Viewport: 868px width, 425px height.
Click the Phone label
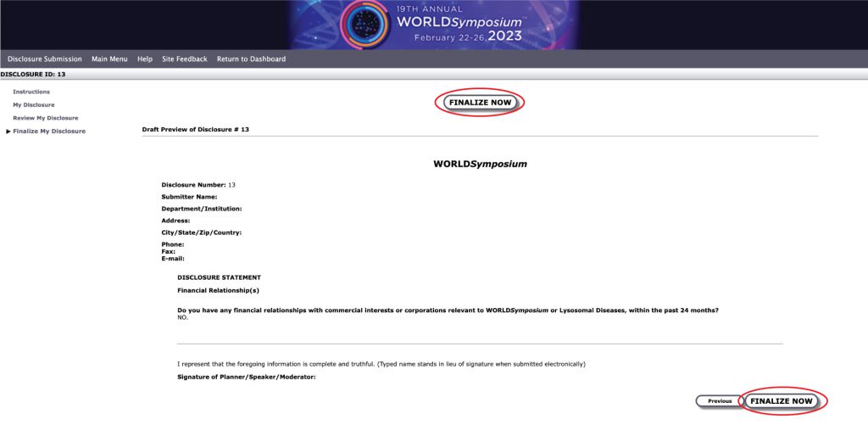click(173, 244)
